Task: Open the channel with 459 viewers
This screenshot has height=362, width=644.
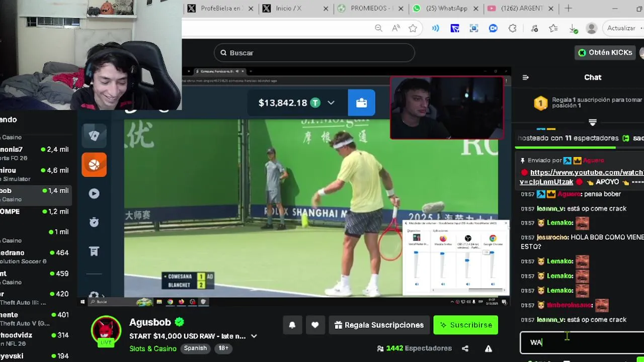Action: point(35,277)
